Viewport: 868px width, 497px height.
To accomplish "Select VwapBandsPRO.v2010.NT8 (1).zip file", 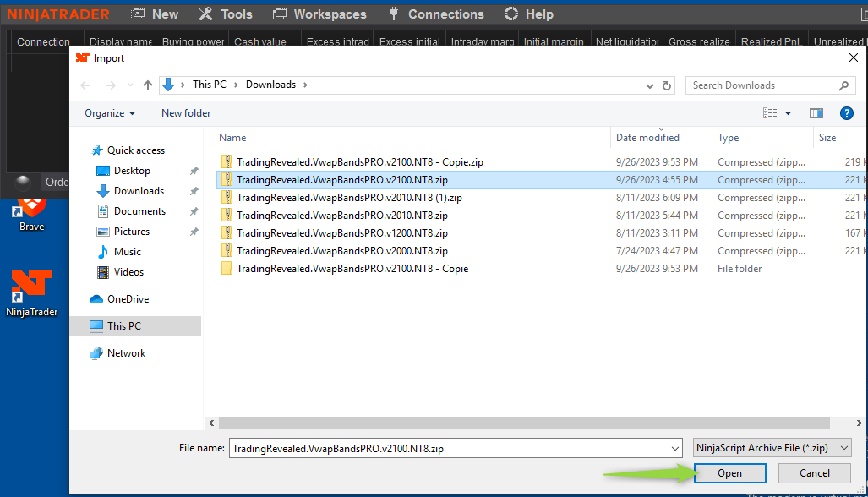I will click(x=349, y=198).
